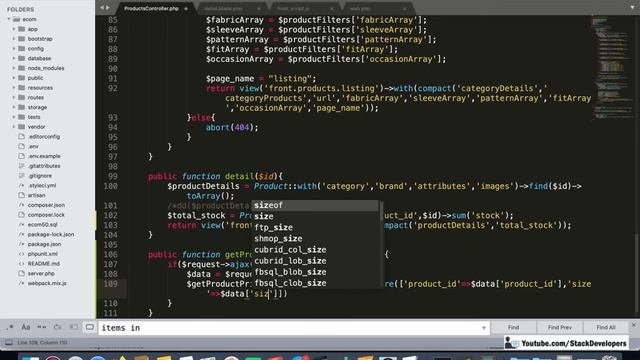This screenshot has width=640, height=360.
Task: Open the README.md file
Action: (x=44, y=264)
